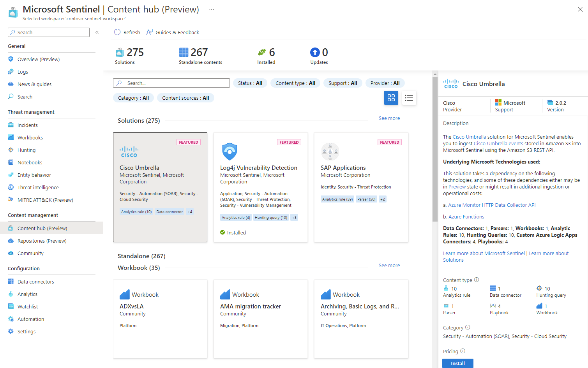588x368 pixels.
Task: Expand the Provider filter dropdown
Action: (x=385, y=83)
